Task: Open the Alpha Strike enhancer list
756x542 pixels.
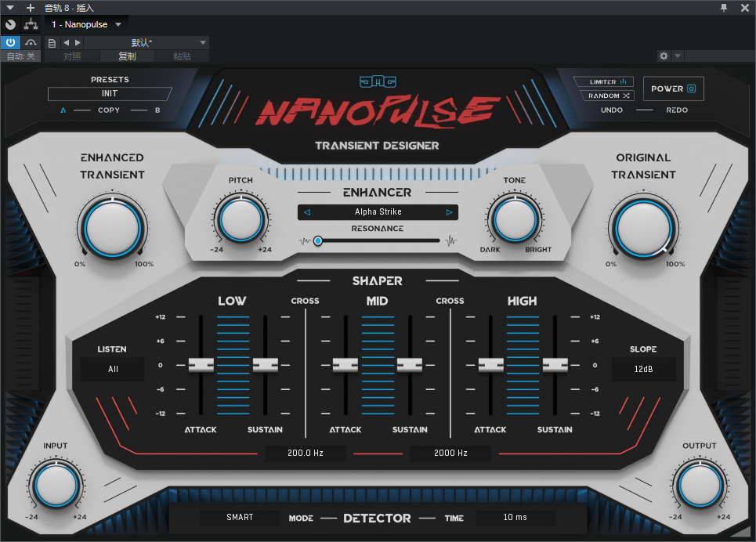Action: point(378,212)
